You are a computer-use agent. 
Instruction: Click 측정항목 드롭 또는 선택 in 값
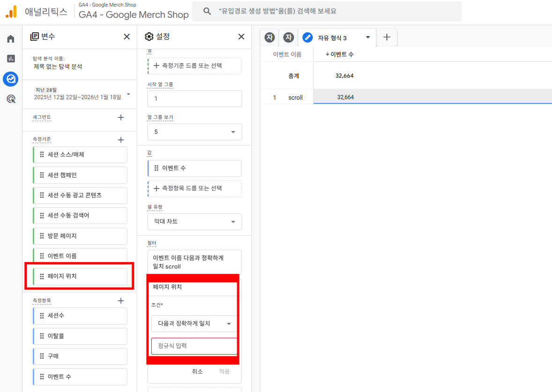click(x=195, y=189)
